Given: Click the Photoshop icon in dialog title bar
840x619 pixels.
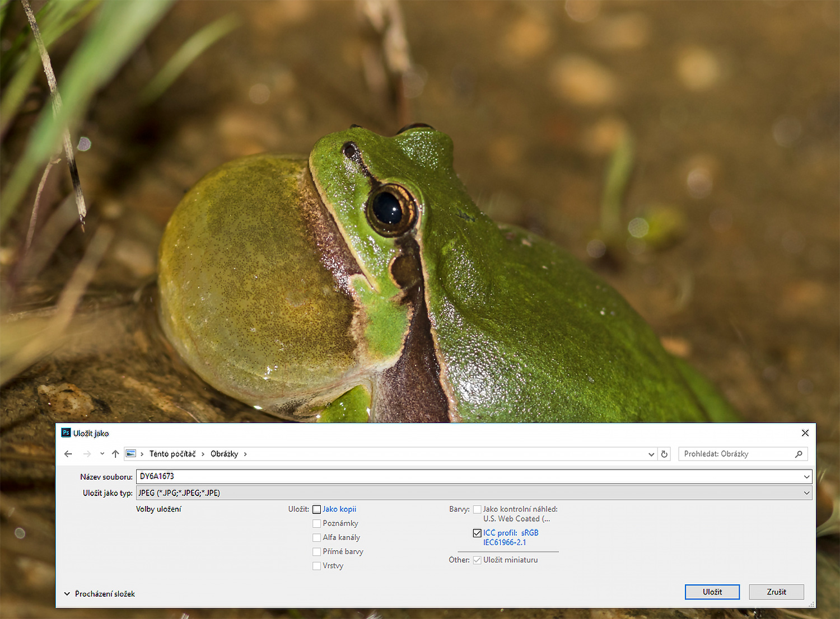Looking at the screenshot, I should pos(66,433).
